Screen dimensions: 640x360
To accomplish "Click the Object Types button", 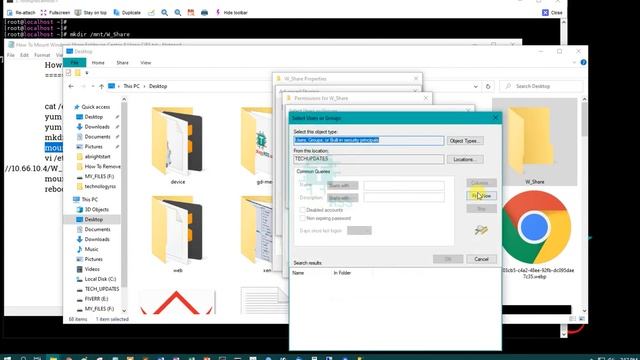I will [465, 141].
